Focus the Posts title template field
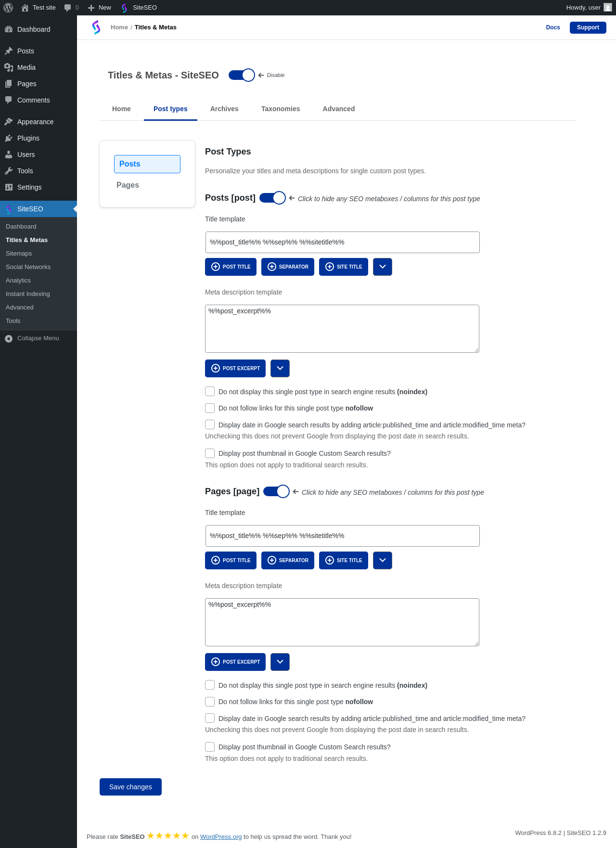616x848 pixels. coord(343,242)
